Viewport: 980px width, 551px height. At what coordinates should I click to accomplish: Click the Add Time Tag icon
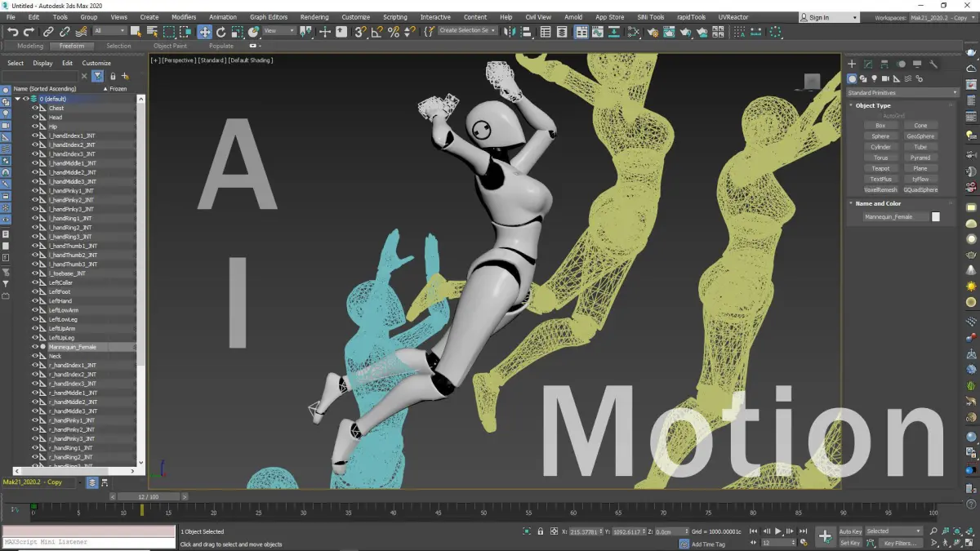coord(686,544)
